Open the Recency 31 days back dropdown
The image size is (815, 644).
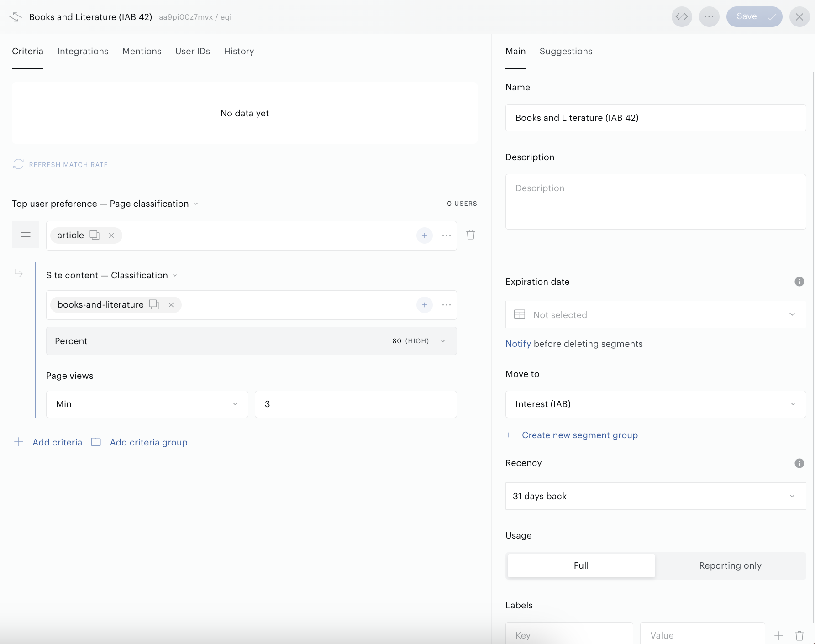[656, 496]
